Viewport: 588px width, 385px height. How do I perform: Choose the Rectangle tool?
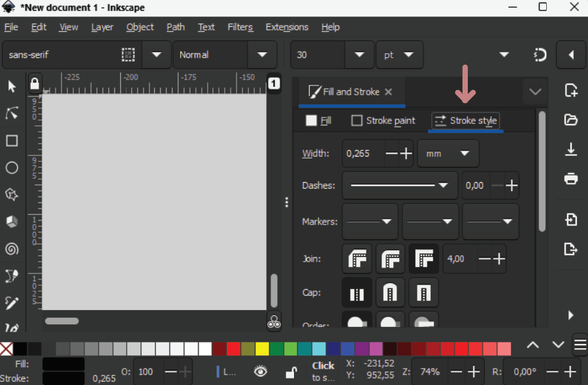(12, 141)
